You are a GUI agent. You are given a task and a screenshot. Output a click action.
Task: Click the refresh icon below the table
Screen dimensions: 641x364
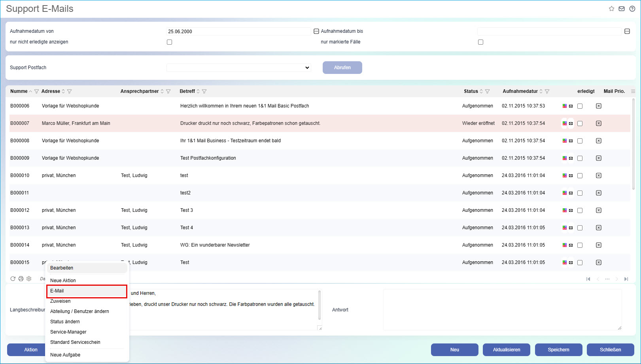13,279
